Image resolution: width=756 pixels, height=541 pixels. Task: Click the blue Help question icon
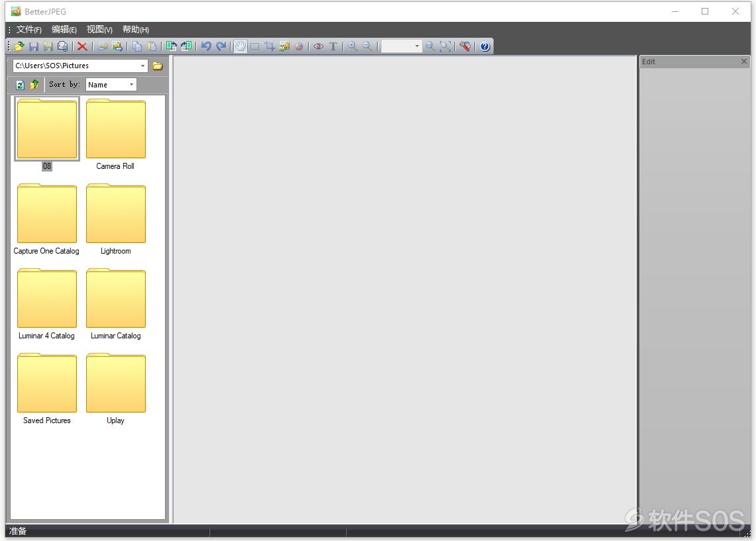coord(485,46)
